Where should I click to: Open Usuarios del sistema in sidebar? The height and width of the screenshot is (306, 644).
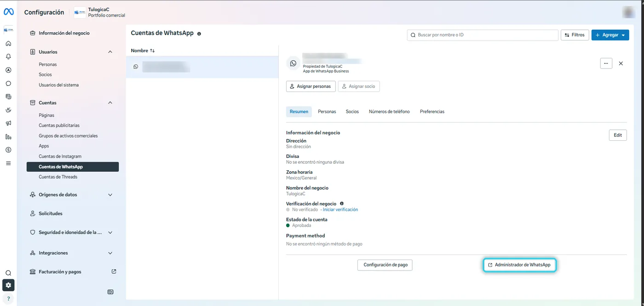coord(58,85)
